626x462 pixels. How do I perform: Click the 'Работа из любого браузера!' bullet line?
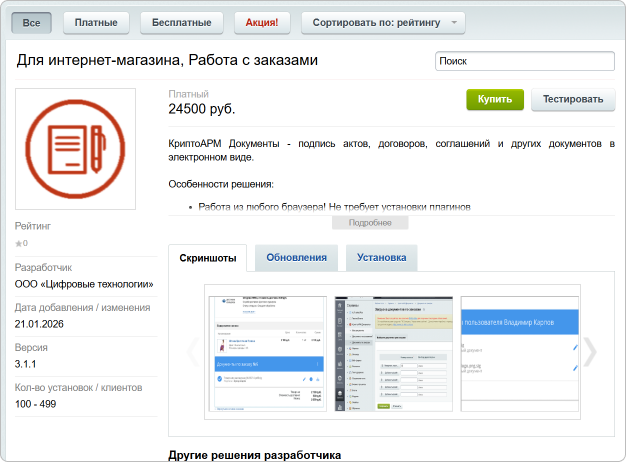tap(335, 207)
